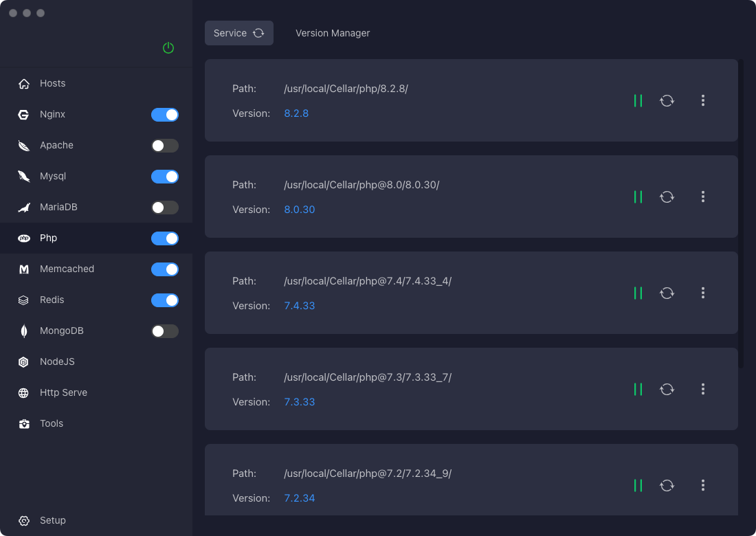The width and height of the screenshot is (756, 536).
Task: Restart the PHP 7.2.34 service
Action: pos(667,485)
